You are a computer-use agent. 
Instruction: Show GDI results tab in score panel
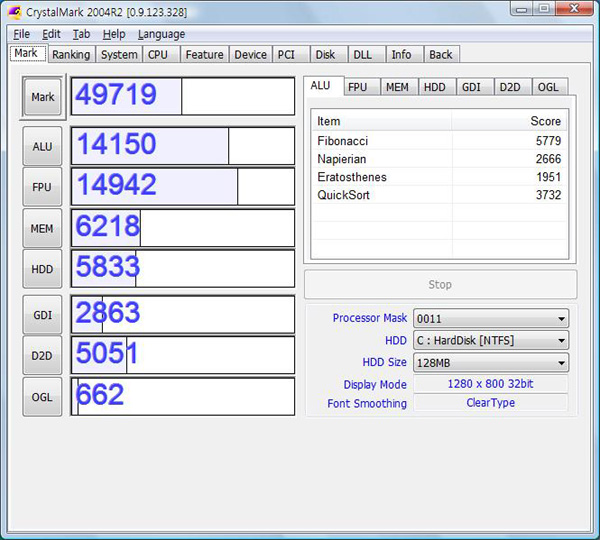pos(475,87)
